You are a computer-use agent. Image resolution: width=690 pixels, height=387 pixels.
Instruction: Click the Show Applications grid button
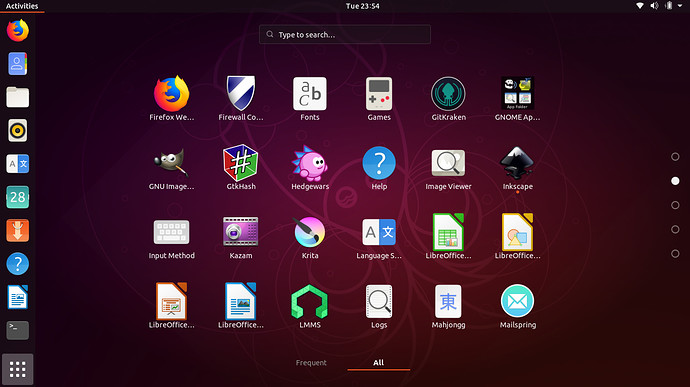tap(18, 369)
